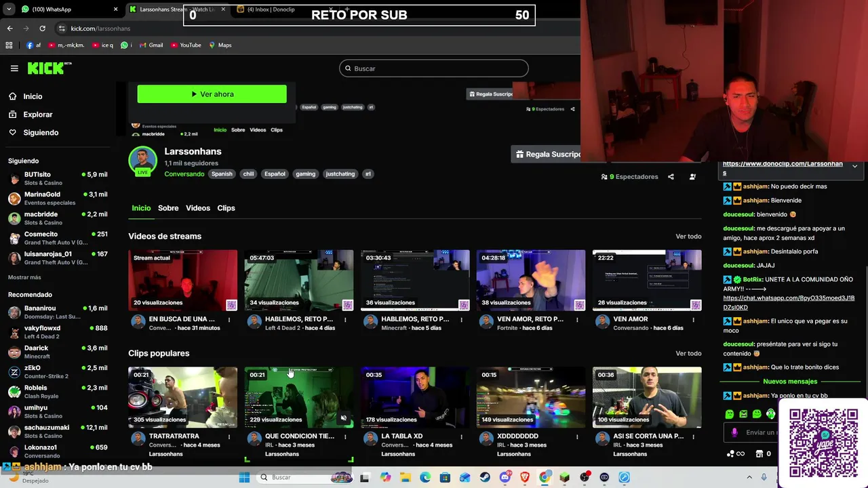Click the user icon right of share

[692, 176]
